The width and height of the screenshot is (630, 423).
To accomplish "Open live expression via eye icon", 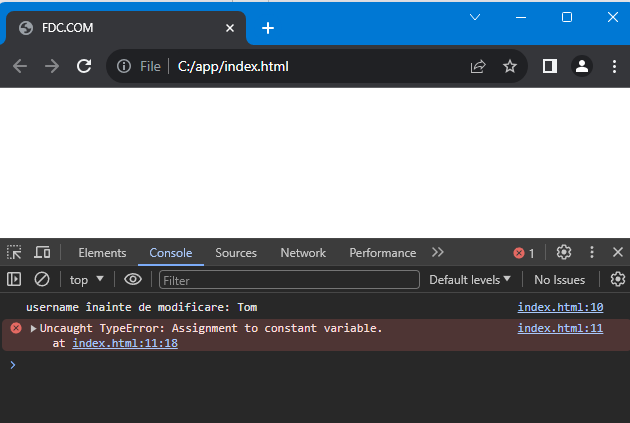I will pyautogui.click(x=133, y=280).
